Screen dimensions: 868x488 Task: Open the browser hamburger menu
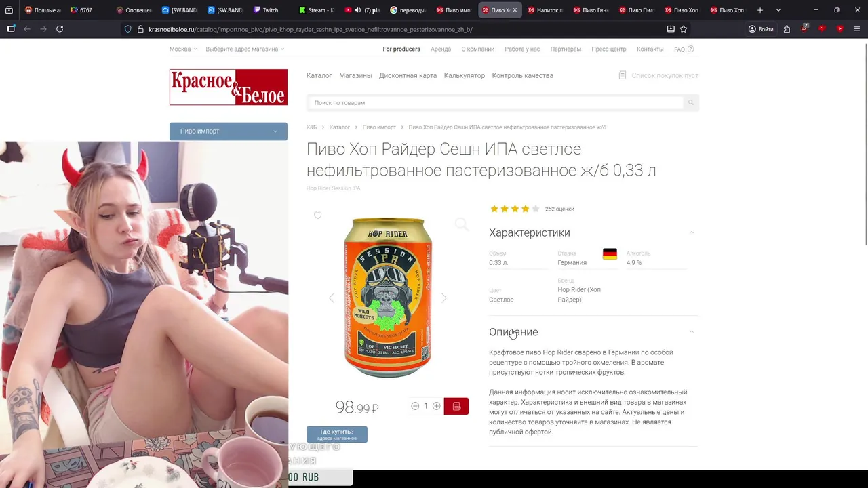coord(857,29)
